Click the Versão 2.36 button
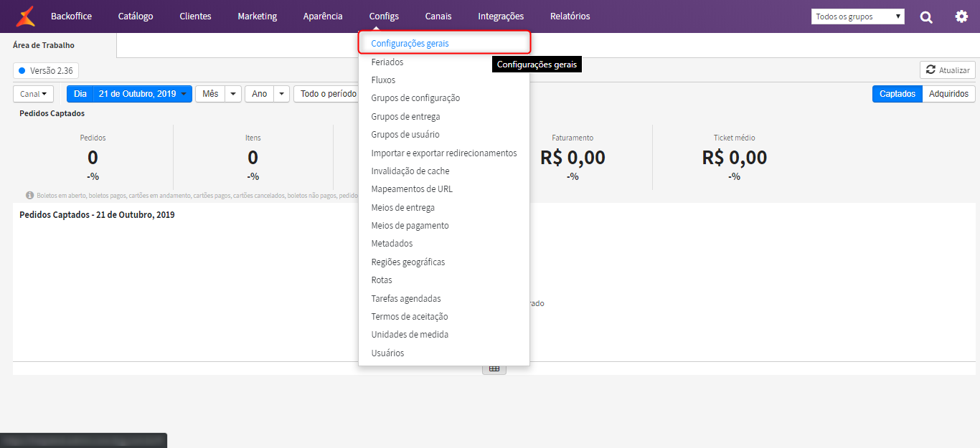The width and height of the screenshot is (980, 448). 46,70
